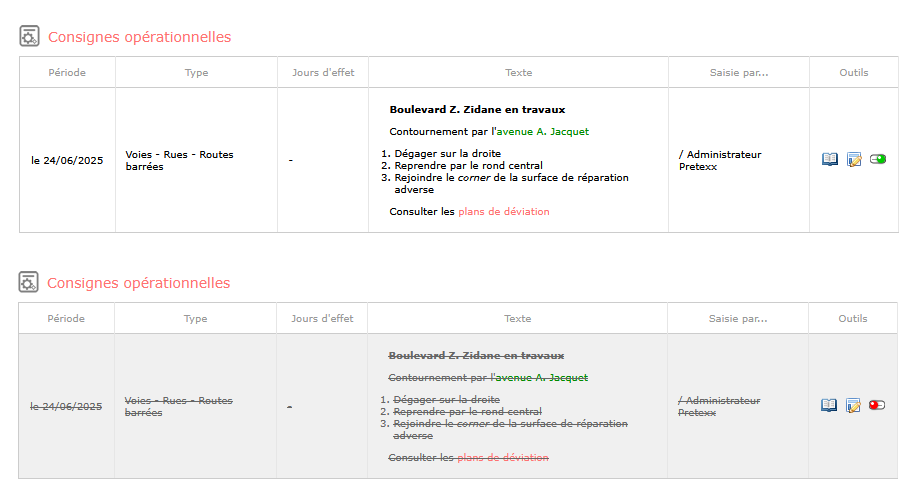Open the book icon in the greyed-out struck-through row
913x502 pixels.
pos(829,405)
